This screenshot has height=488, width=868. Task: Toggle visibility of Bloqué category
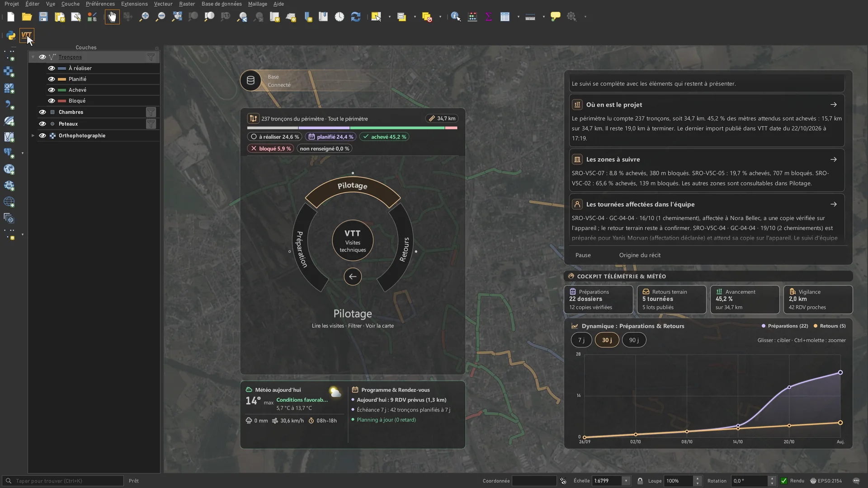[52, 101]
